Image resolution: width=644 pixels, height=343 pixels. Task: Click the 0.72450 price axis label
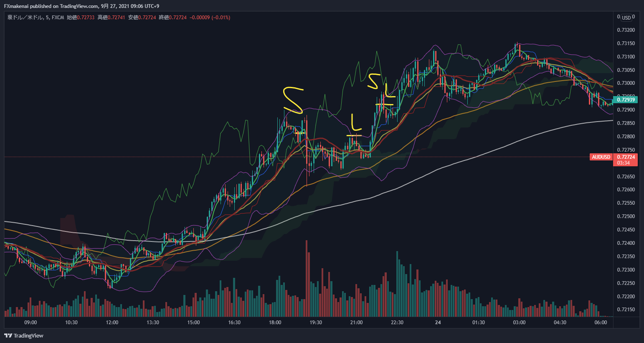click(626, 230)
